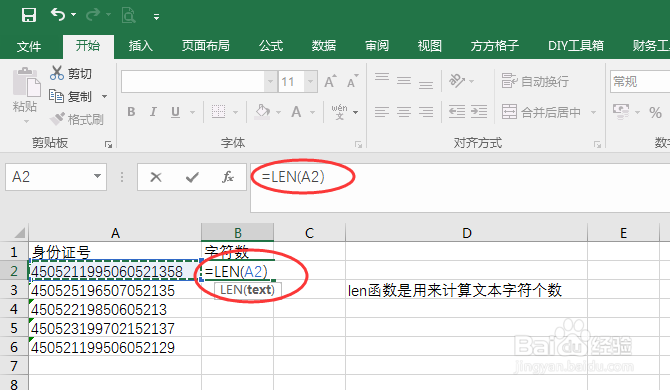The height and width of the screenshot is (390, 670).
Task: Click the 粘贴 paste button
Action: point(26,95)
